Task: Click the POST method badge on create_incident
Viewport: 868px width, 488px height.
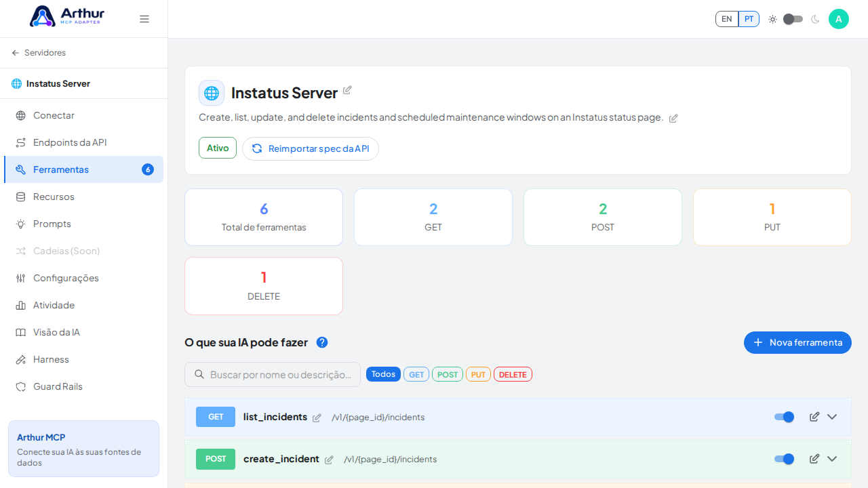Action: click(216, 459)
